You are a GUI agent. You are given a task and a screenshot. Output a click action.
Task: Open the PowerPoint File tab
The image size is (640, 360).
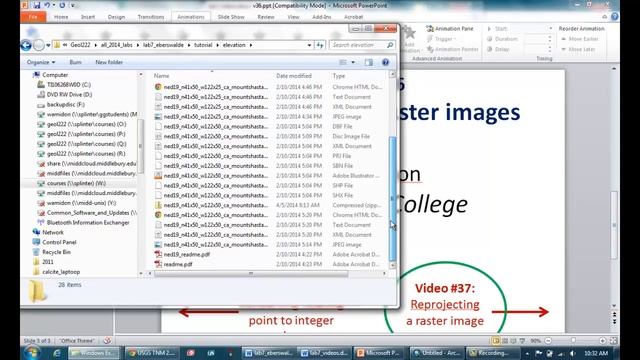[33, 17]
